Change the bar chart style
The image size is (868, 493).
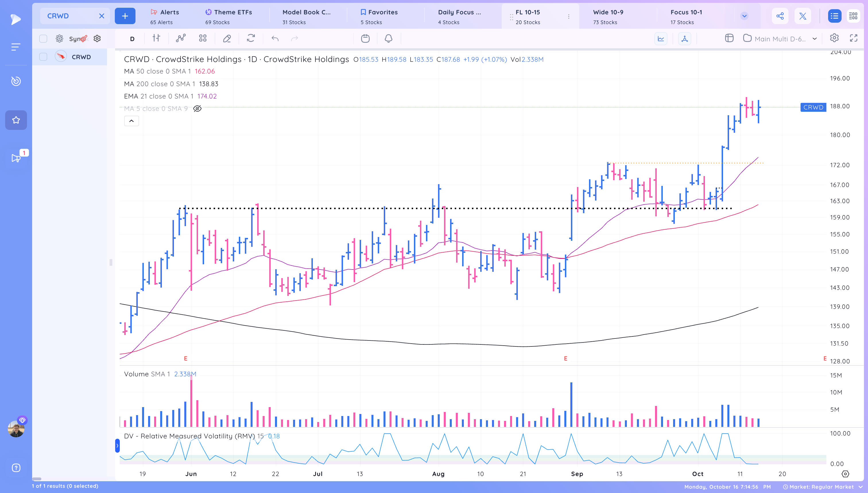[156, 38]
